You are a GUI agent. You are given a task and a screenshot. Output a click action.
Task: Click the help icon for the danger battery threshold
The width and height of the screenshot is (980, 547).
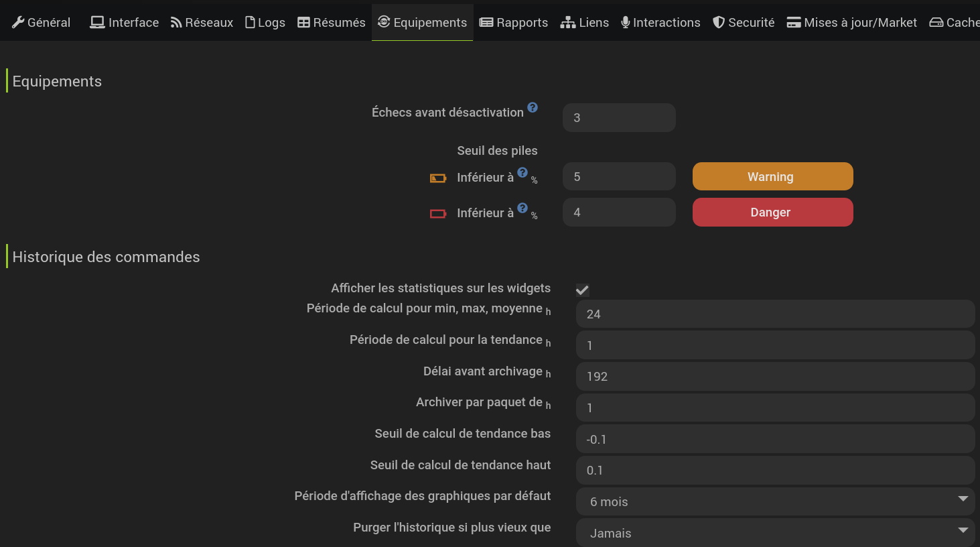point(522,208)
